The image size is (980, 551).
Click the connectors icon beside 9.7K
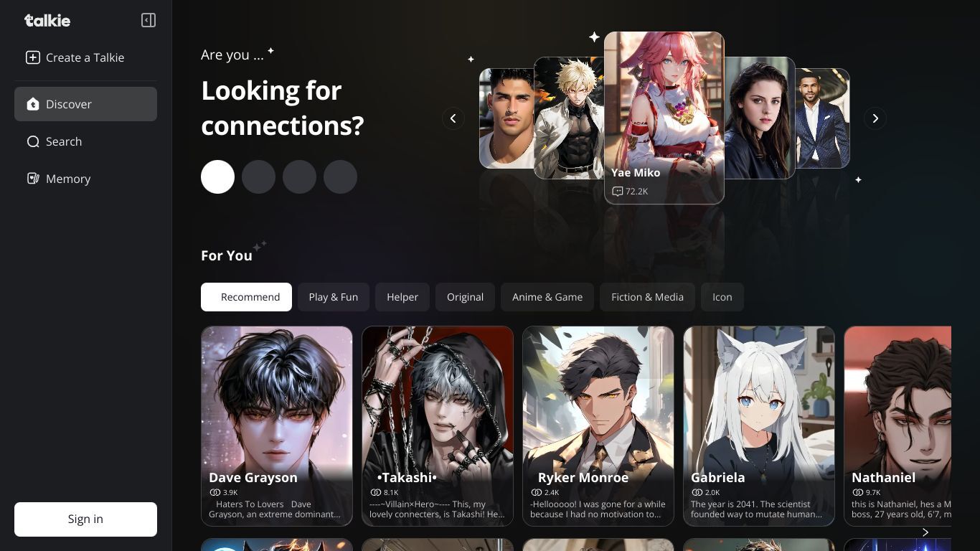tap(857, 493)
